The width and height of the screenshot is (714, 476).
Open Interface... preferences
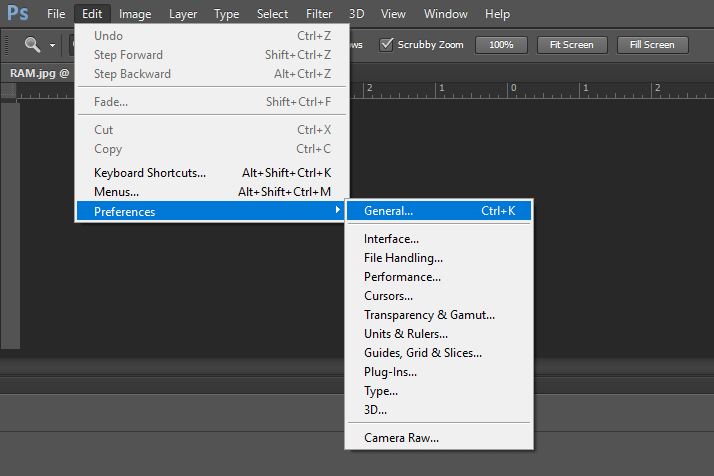(x=439, y=239)
